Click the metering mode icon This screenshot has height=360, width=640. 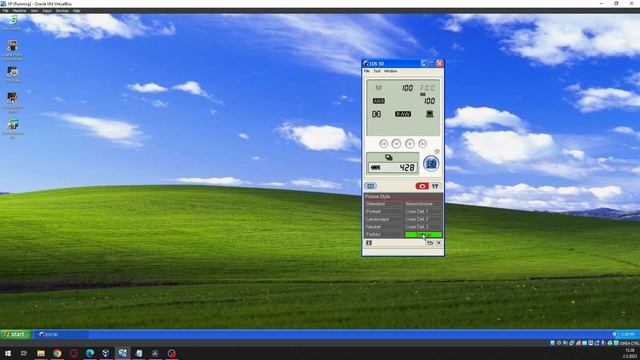(376, 114)
